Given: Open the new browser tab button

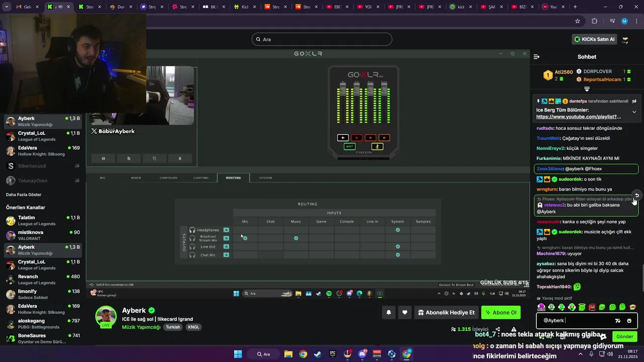Looking at the screenshot, I should coord(575,7).
